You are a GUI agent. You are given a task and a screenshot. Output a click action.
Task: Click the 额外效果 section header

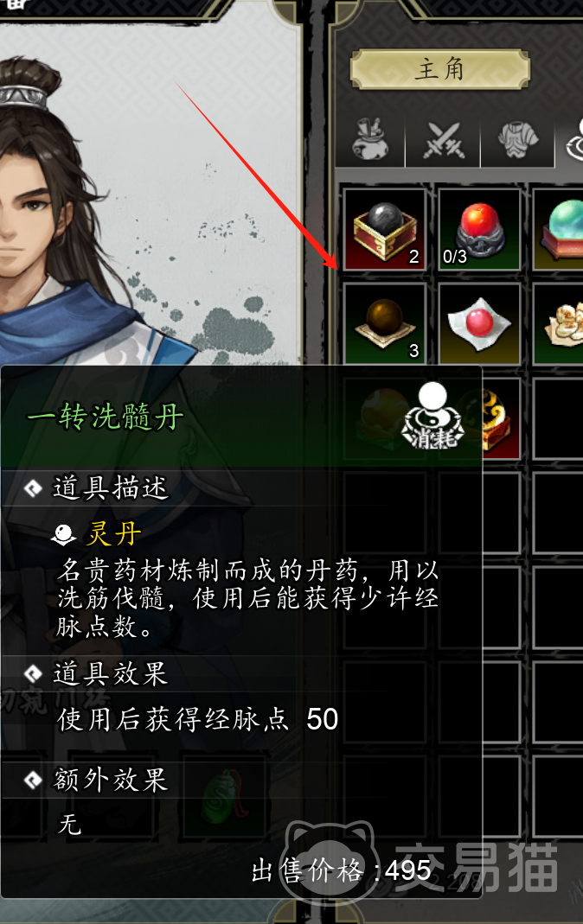pyautogui.click(x=111, y=780)
